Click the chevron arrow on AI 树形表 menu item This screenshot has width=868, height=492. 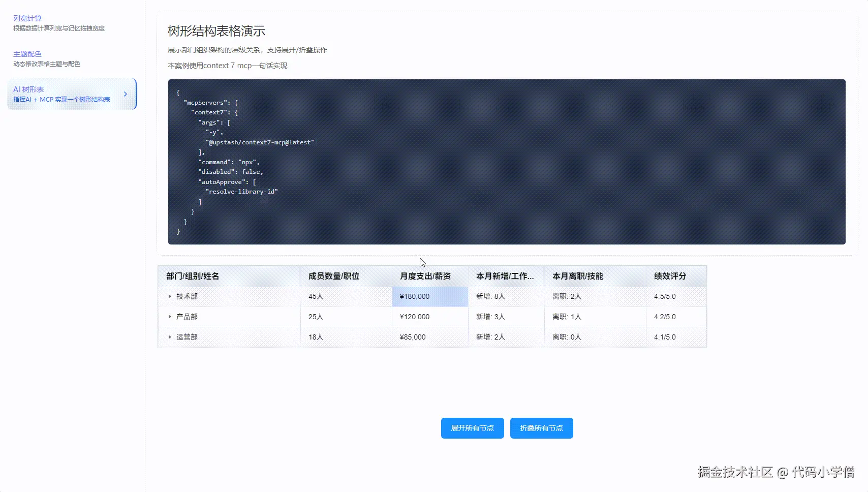[x=126, y=94]
